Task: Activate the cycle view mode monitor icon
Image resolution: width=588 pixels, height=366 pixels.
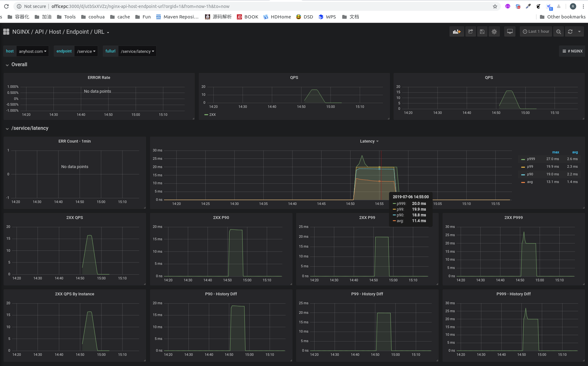Action: coord(510,32)
